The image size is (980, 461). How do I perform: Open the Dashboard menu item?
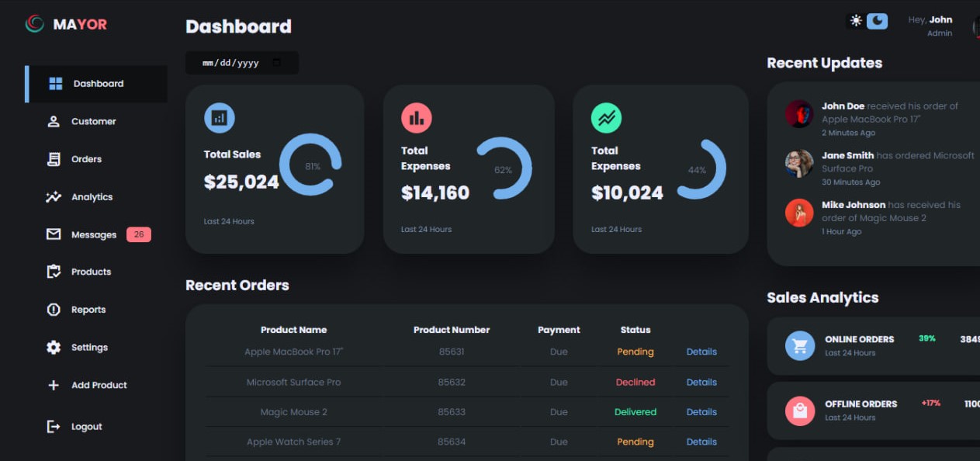pos(97,84)
